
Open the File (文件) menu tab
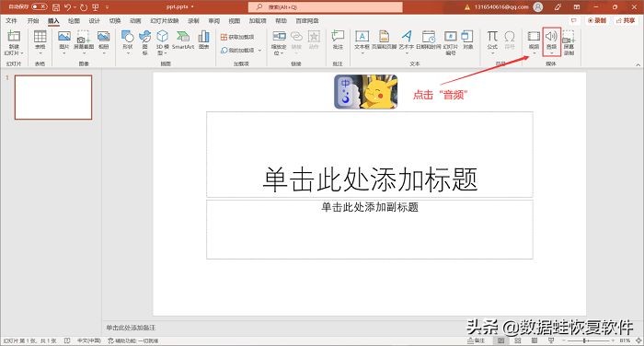click(11, 20)
